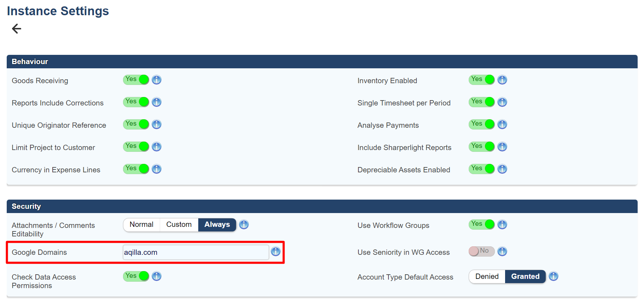644x304 pixels.
Task: Select Always for attachments editability
Action: pos(217,225)
